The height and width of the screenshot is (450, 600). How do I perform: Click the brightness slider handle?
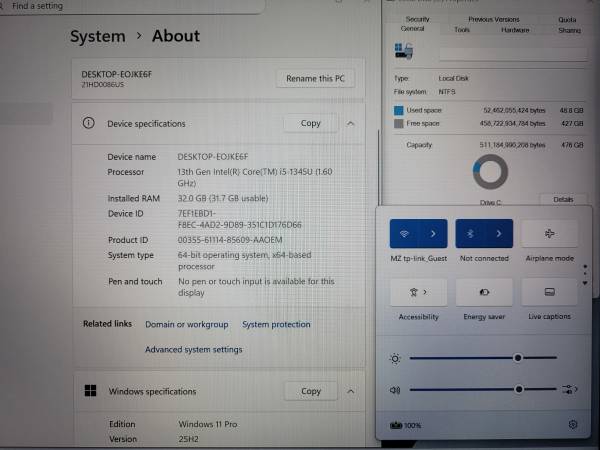(x=518, y=357)
